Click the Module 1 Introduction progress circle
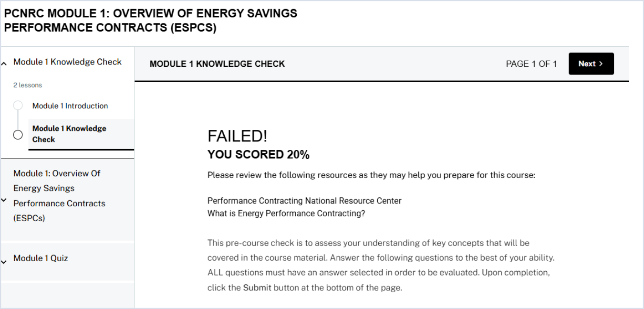644x309 pixels. pos(18,106)
